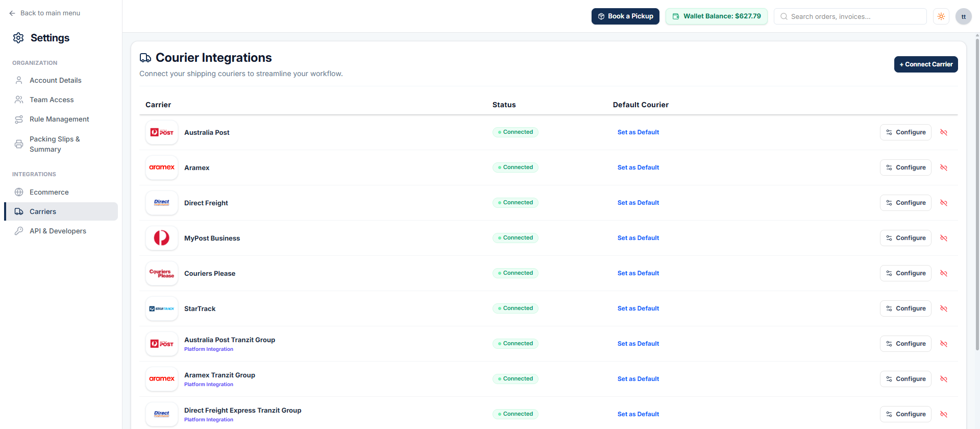This screenshot has height=429, width=980.
Task: Click the Settings gear icon
Action: pyautogui.click(x=18, y=38)
